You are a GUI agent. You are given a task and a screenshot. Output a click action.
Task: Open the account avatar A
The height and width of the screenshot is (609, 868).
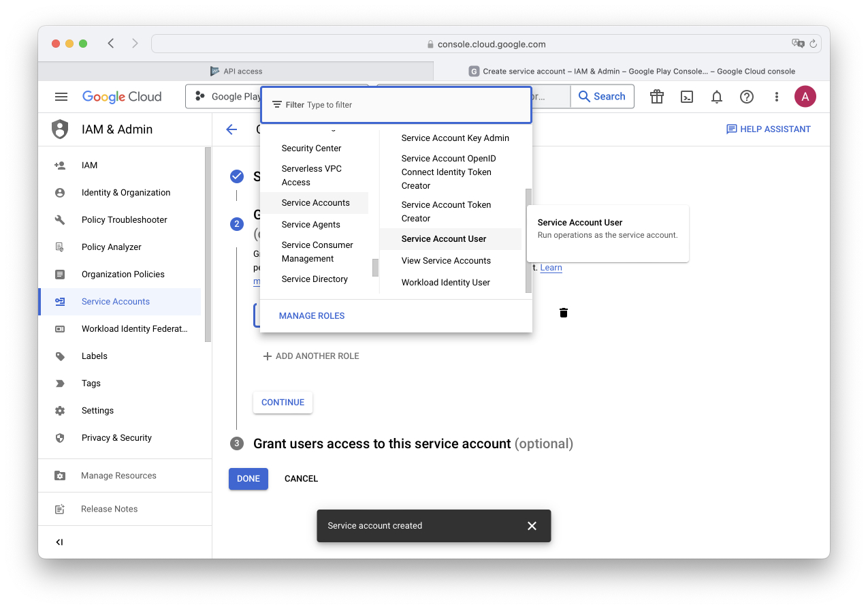tap(805, 97)
